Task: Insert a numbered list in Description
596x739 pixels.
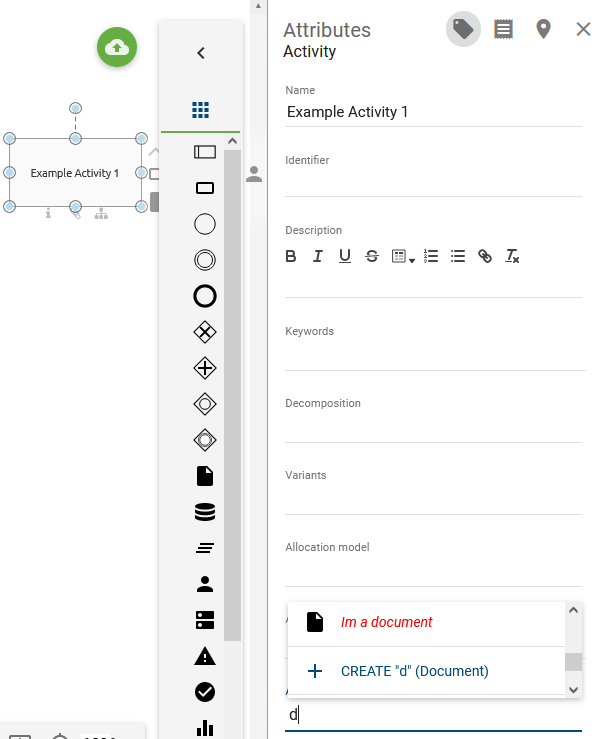Action: click(431, 256)
